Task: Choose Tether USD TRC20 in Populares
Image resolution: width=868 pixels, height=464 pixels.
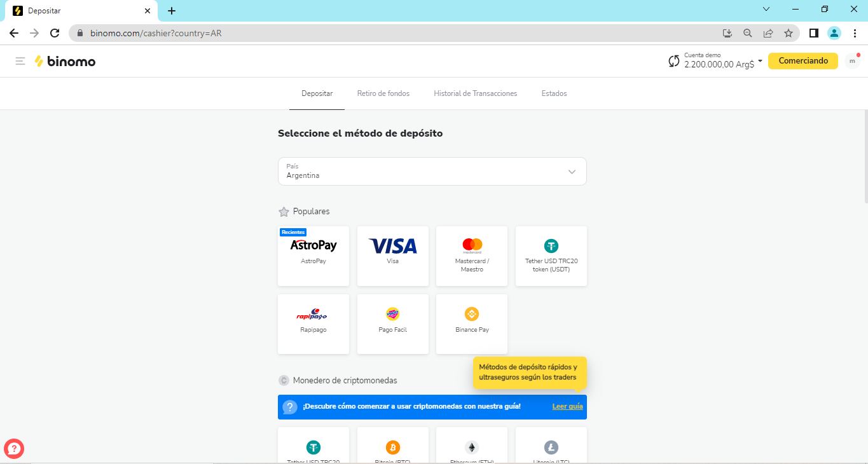Action: pos(551,256)
